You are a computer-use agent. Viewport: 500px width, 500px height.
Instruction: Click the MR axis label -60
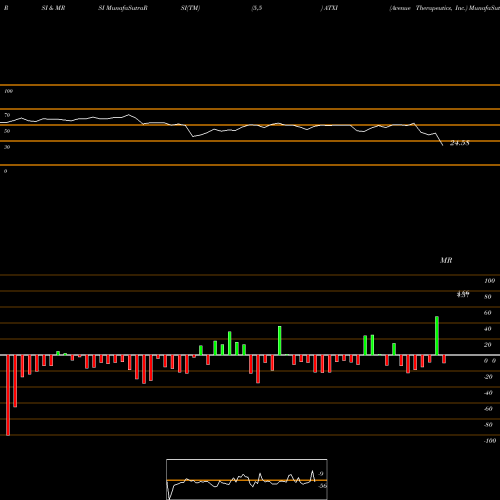(488, 409)
